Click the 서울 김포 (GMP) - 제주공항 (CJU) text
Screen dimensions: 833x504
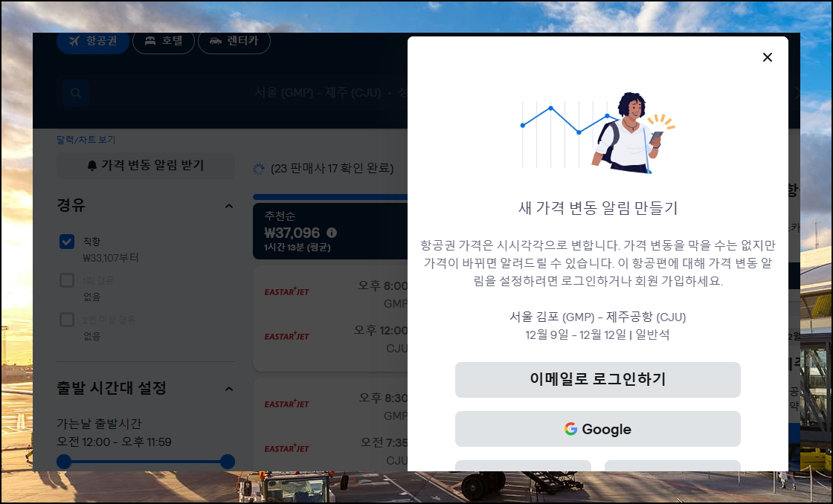point(598,317)
